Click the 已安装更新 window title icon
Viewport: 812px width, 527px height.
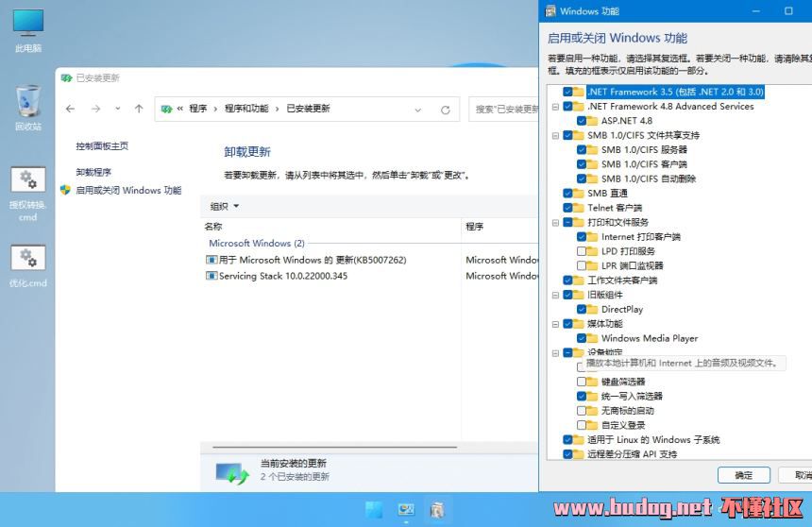pyautogui.click(x=66, y=78)
